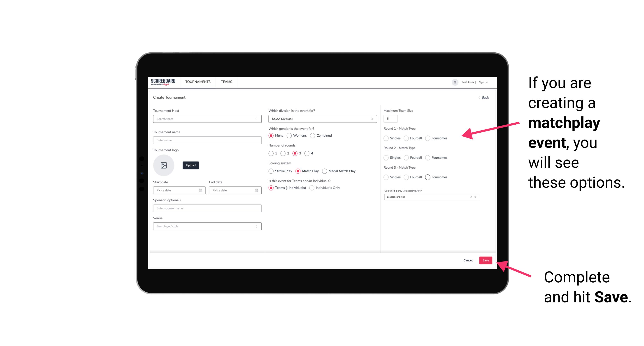
Task: Click the user profile icon top right
Action: click(x=454, y=82)
